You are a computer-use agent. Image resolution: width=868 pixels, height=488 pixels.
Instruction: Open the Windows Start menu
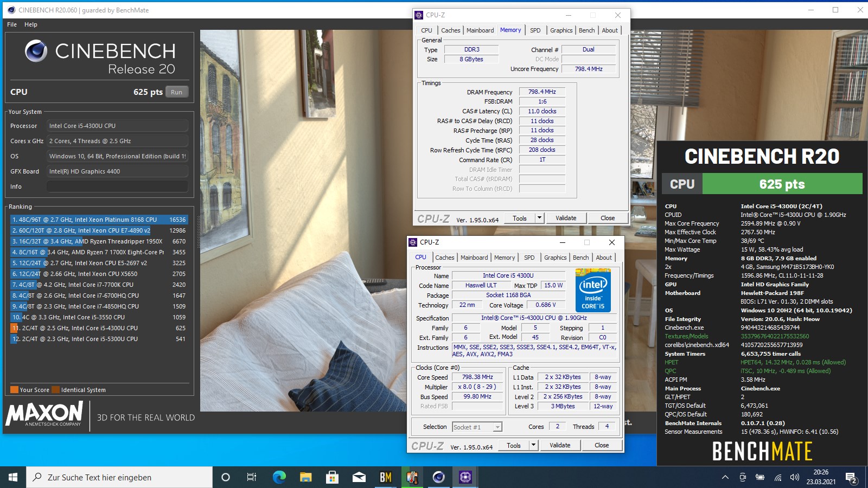click(13, 477)
